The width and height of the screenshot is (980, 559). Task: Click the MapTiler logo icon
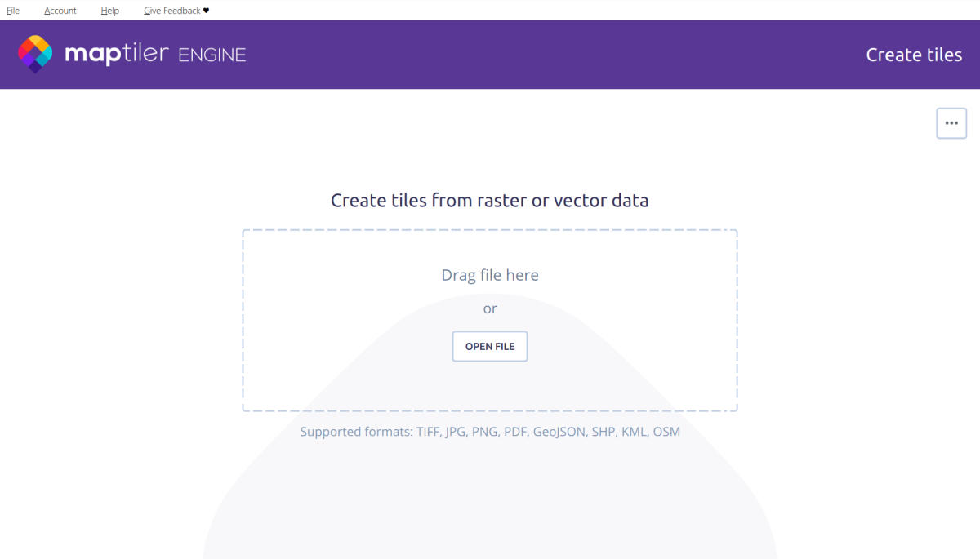34,54
